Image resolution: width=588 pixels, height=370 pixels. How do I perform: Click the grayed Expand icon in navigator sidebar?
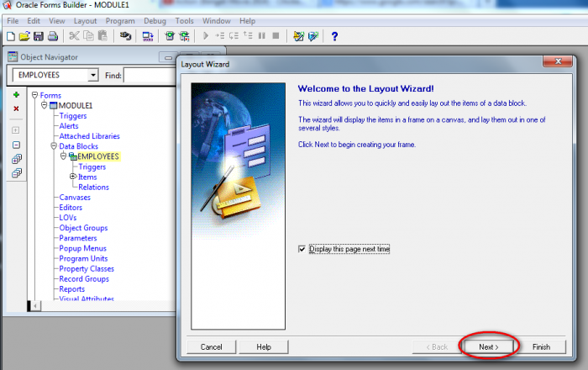click(x=16, y=130)
